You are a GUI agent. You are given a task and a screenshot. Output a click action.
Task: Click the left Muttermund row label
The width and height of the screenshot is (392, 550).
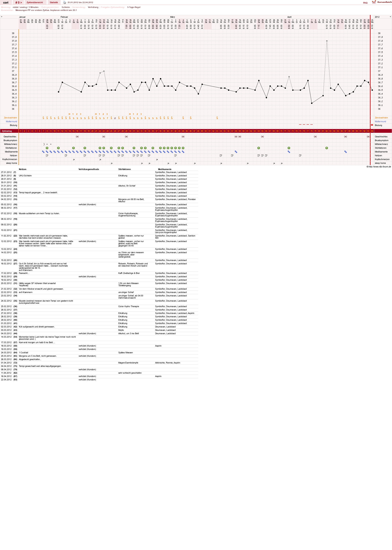point(11,121)
